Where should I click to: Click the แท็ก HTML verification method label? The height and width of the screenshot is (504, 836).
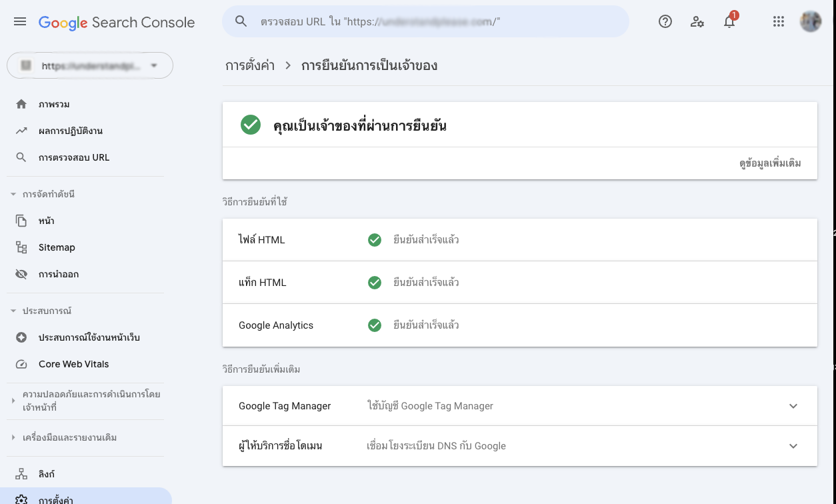point(263,283)
